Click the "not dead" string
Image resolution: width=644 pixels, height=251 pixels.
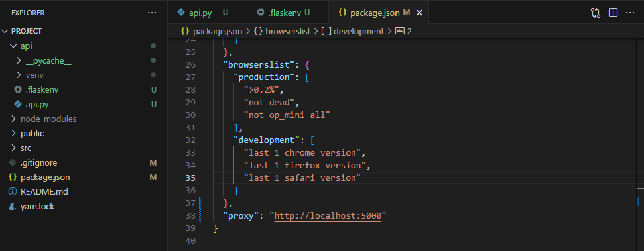click(x=269, y=102)
